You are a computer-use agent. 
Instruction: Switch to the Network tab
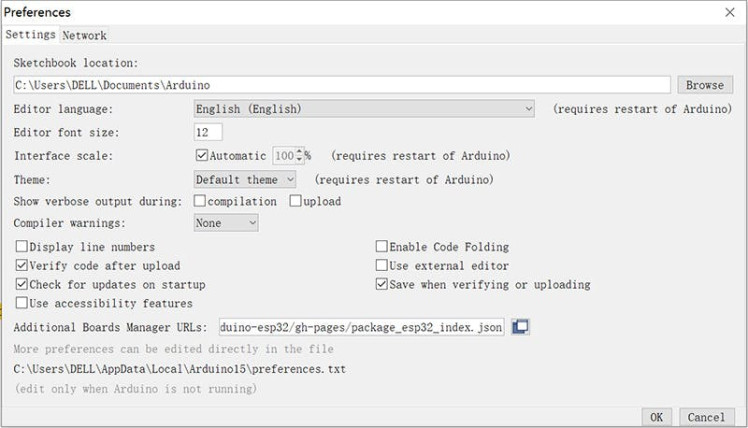[x=84, y=35]
